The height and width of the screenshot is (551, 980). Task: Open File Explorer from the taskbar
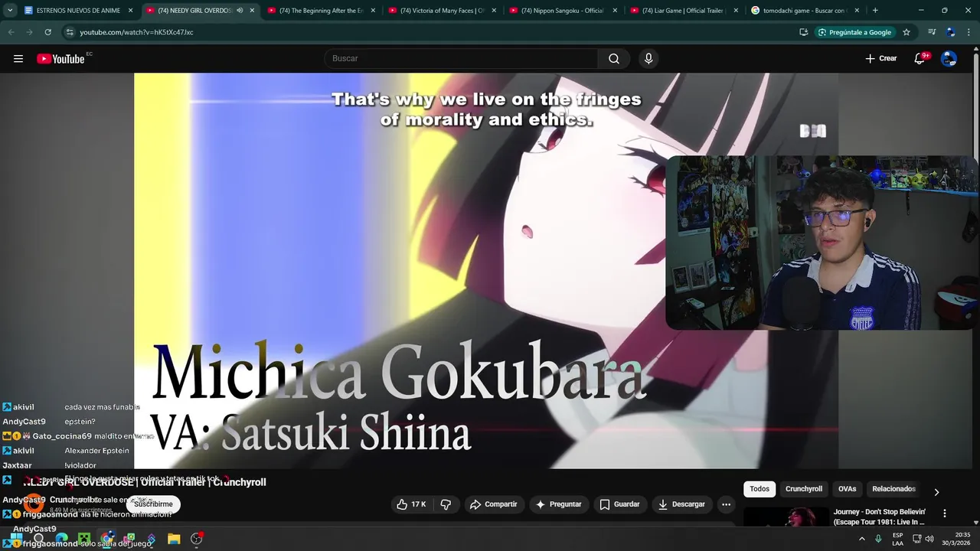point(174,539)
